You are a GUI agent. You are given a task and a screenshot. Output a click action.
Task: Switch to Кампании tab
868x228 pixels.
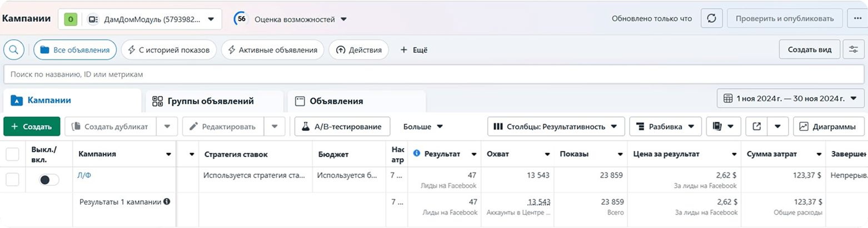point(71,100)
